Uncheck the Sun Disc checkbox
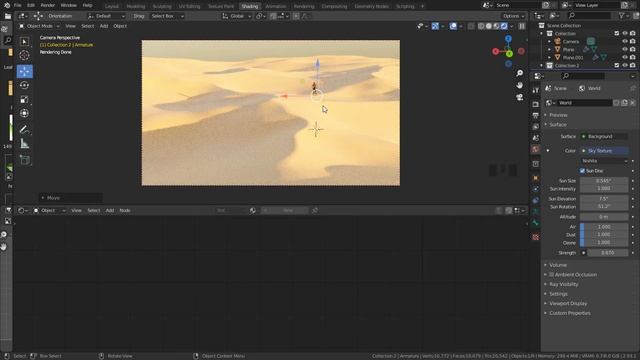This screenshot has height=360, width=640. [x=582, y=171]
